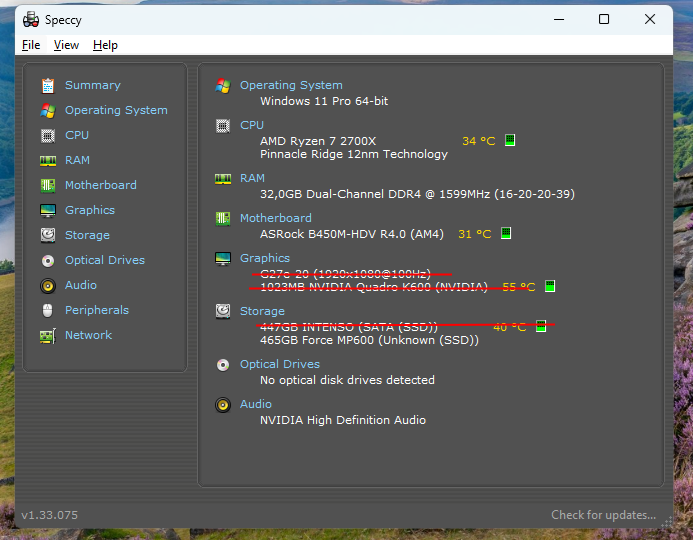
Task: Open the File menu
Action: 31,45
